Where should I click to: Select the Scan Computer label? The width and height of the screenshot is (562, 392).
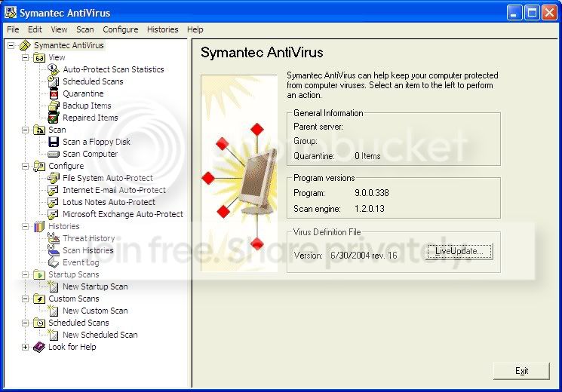91,154
